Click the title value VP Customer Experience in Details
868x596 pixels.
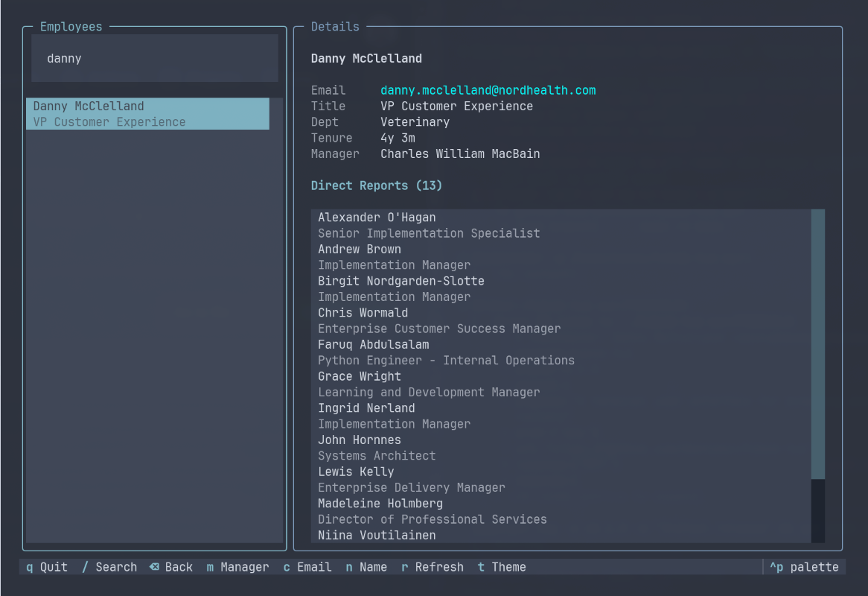456,107
